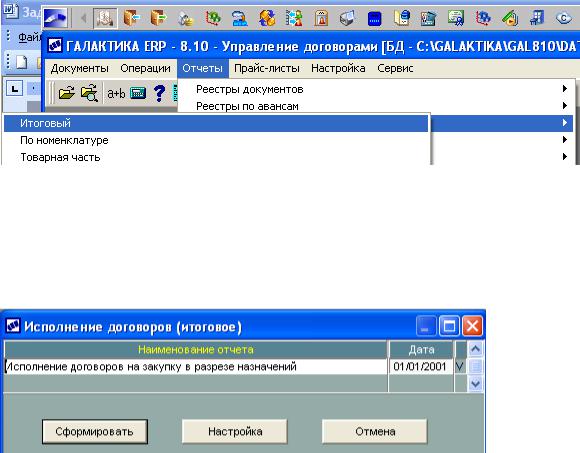Image resolution: width=580 pixels, height=453 pixels.
Task: Click the scrollbar thumb in report list
Action: click(x=475, y=366)
